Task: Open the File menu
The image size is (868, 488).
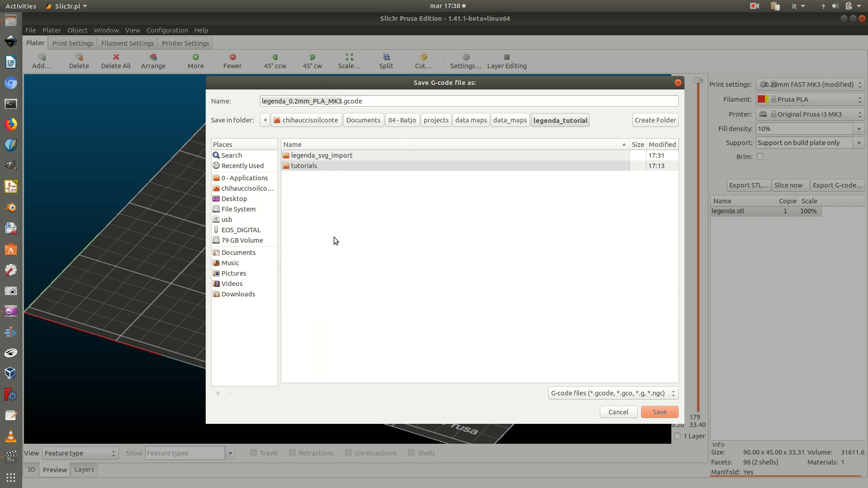Action: point(31,30)
